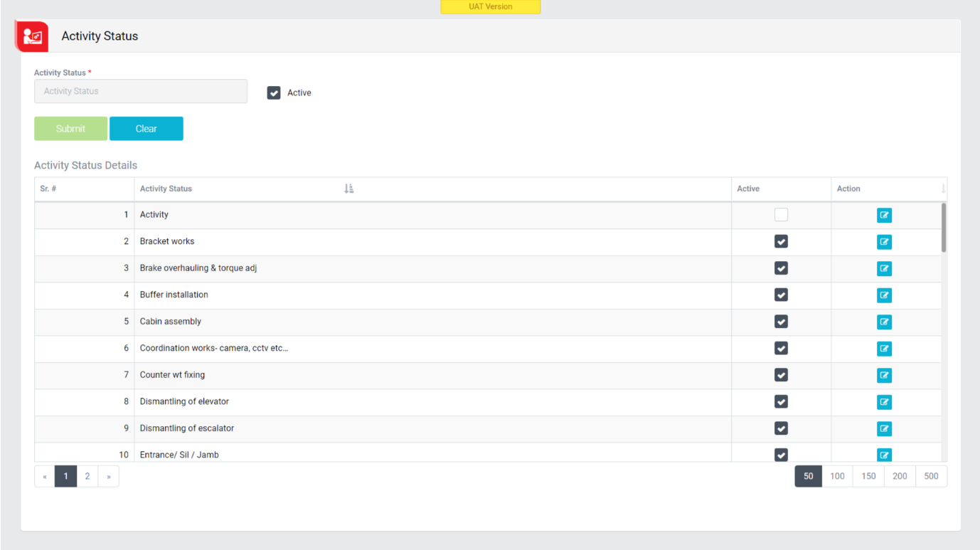Go to next page with » arrow
The height and width of the screenshot is (550, 980).
[108, 476]
